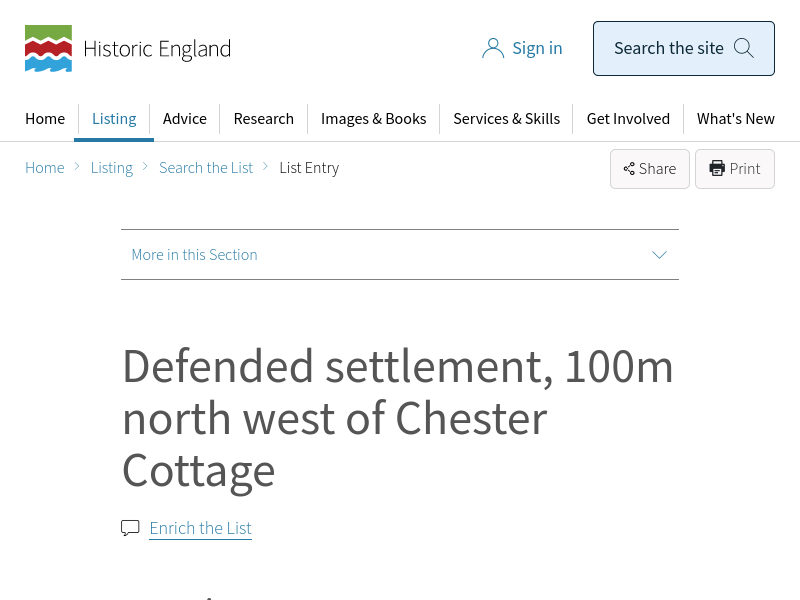The height and width of the screenshot is (600, 800).
Task: Open the More in this Section dropdown
Action: [x=399, y=255]
